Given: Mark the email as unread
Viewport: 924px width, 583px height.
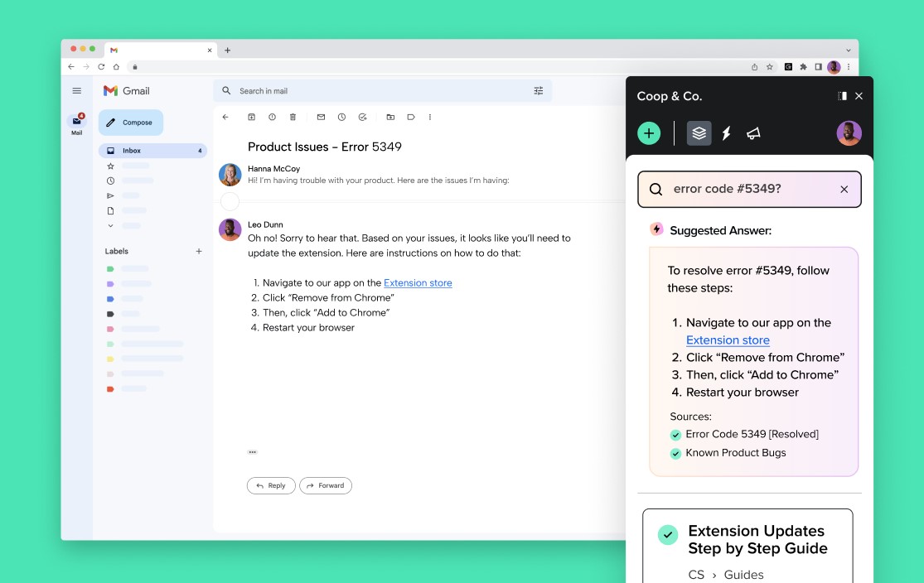Looking at the screenshot, I should click(x=322, y=118).
